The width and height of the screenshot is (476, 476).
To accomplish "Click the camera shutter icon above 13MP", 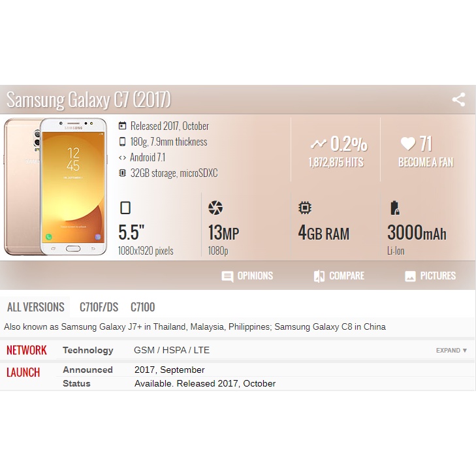I will pyautogui.click(x=215, y=208).
